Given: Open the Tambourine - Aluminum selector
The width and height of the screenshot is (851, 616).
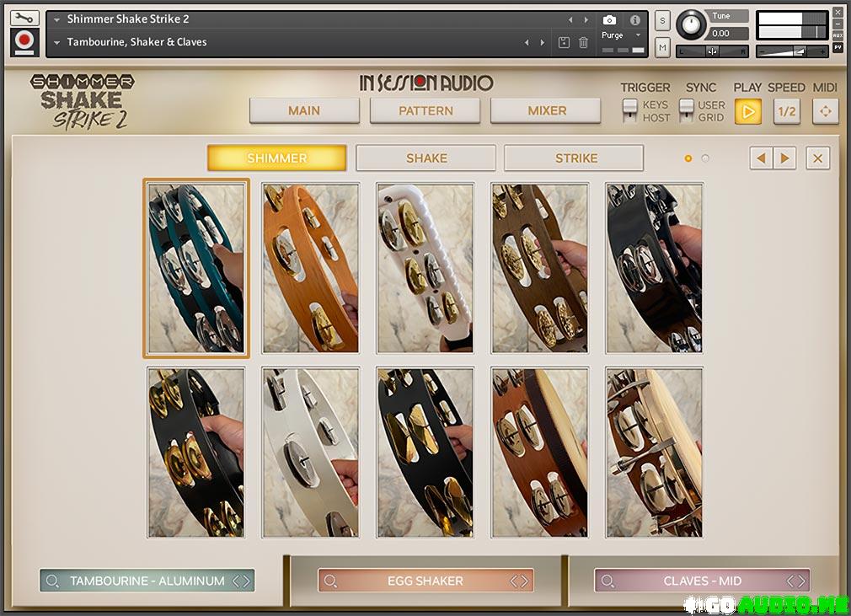Looking at the screenshot, I should [x=147, y=581].
